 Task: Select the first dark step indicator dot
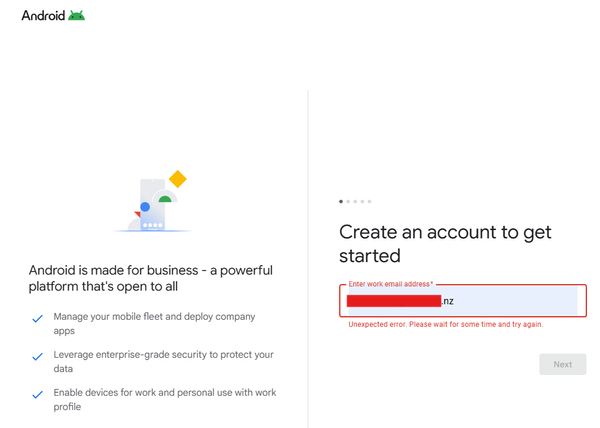pos(341,202)
